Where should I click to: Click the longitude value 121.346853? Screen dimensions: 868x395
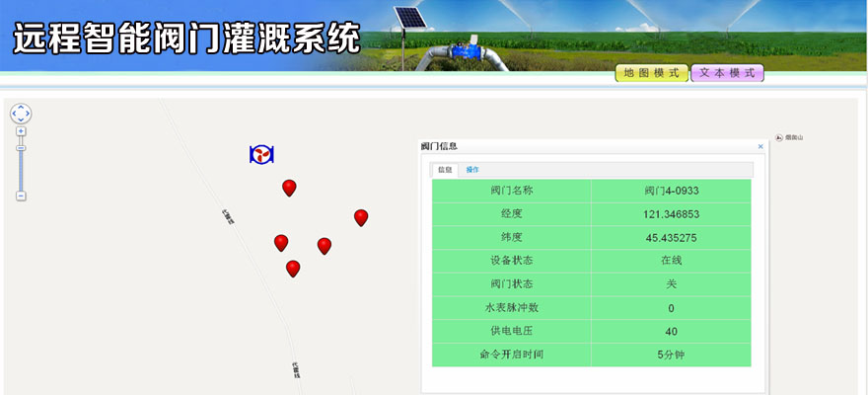pyautogui.click(x=671, y=214)
